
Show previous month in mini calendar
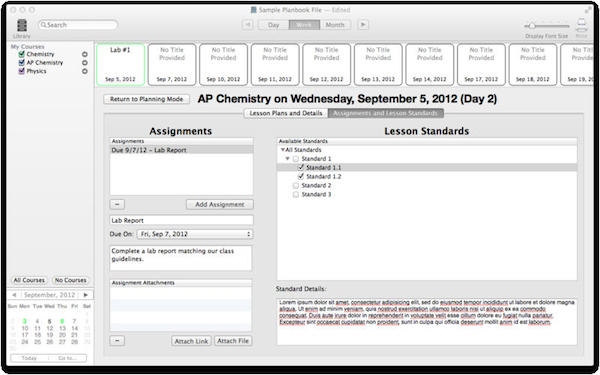14,295
